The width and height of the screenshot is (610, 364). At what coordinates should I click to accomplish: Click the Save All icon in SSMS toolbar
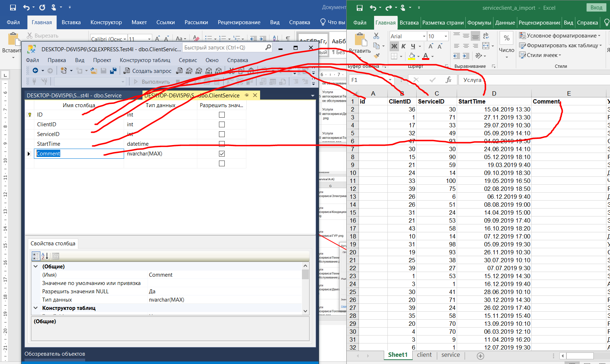pos(113,71)
